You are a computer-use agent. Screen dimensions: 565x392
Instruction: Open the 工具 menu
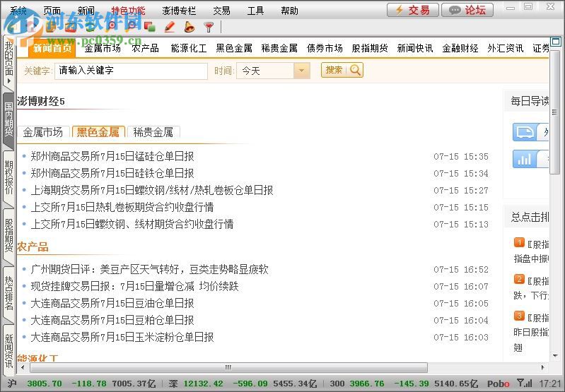pyautogui.click(x=255, y=11)
